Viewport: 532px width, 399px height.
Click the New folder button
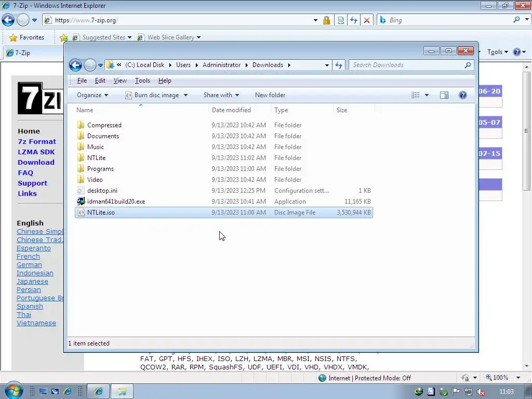[x=270, y=95]
